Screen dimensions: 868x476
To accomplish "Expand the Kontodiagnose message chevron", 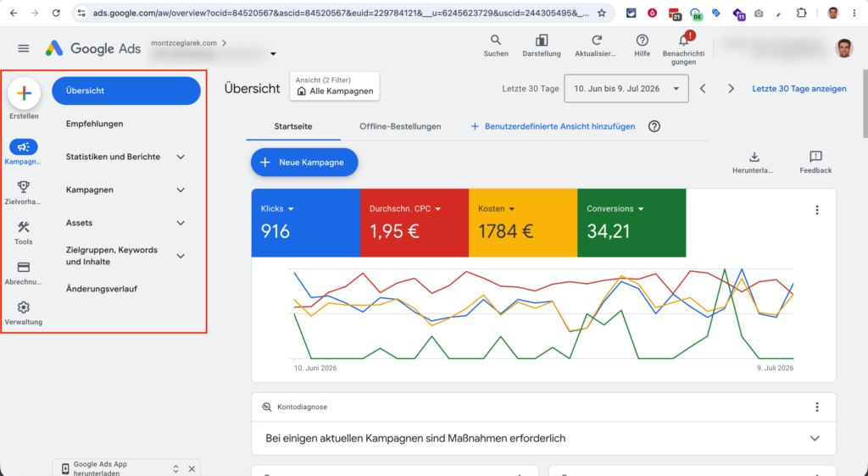I will click(815, 439).
